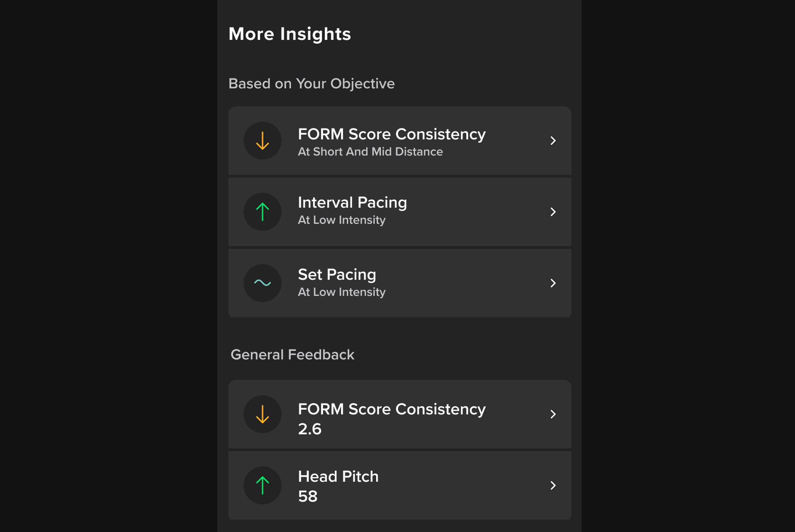
Task: Expand the Set Pacing row chevron
Action: pos(553,283)
